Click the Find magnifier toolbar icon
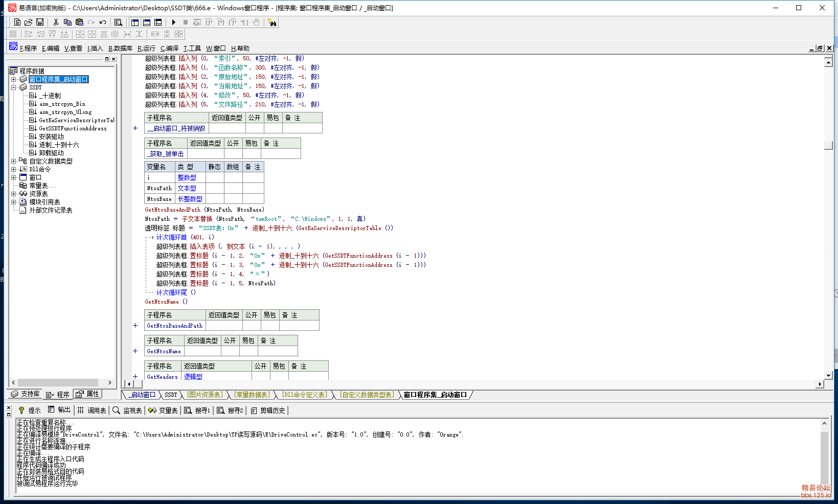The width and height of the screenshot is (838, 504). (118, 22)
